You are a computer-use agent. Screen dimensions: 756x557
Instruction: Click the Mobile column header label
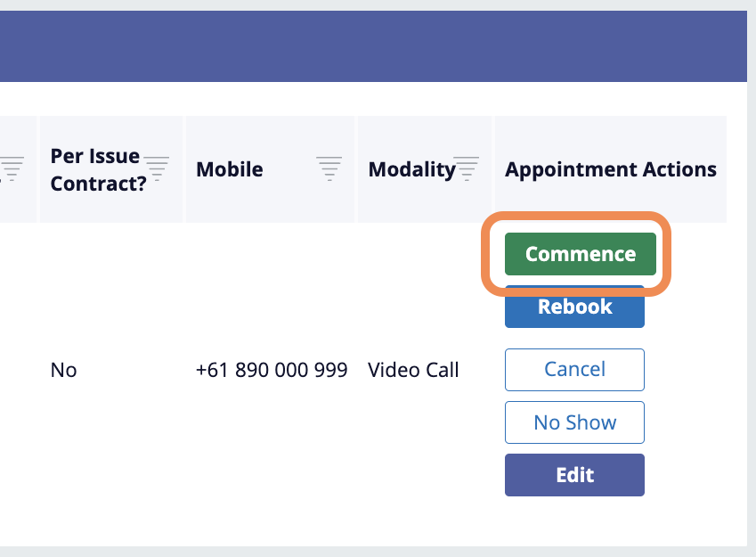click(x=229, y=169)
